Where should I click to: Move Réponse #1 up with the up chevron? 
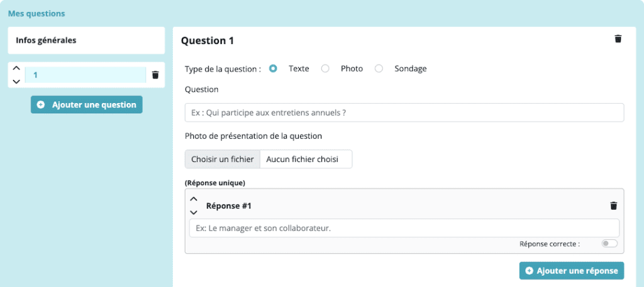[x=194, y=199]
